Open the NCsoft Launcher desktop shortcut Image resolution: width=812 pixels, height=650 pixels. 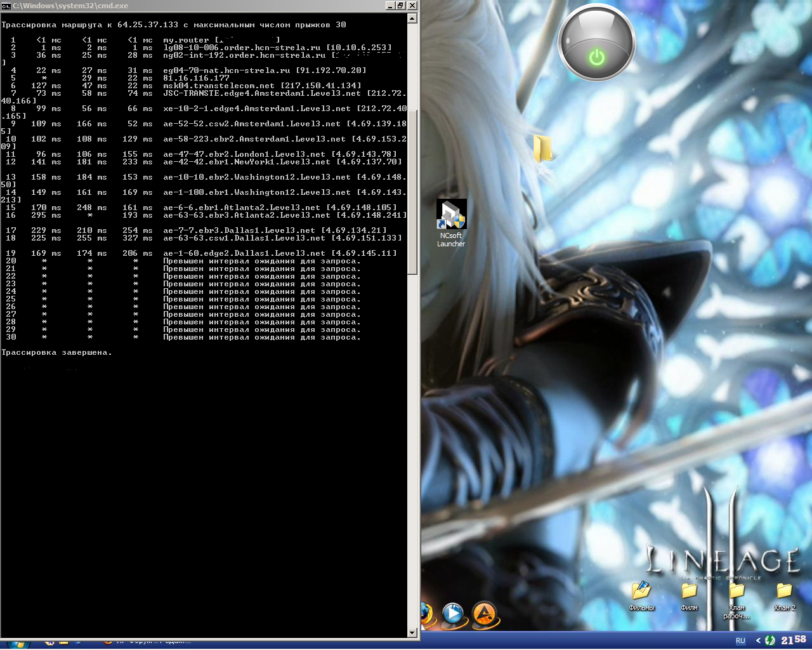451,223
